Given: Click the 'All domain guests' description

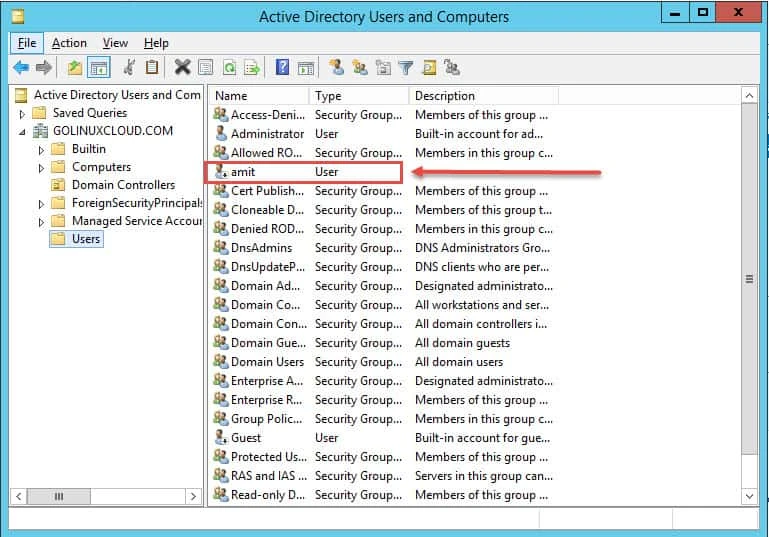Looking at the screenshot, I should (462, 343).
